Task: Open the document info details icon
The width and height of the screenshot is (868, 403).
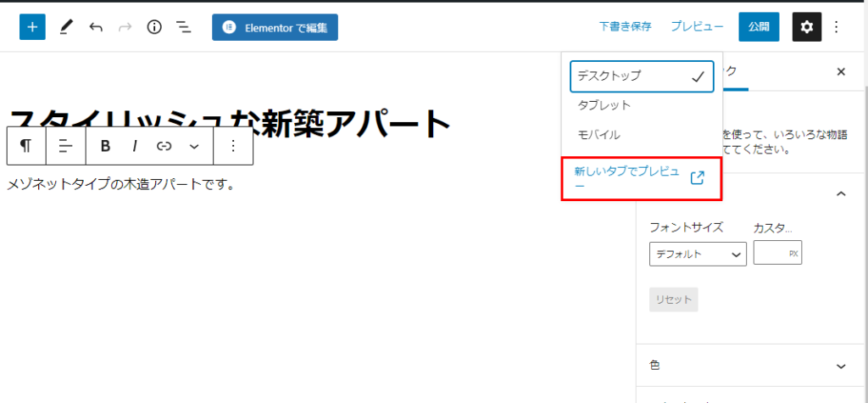Action: (x=153, y=27)
